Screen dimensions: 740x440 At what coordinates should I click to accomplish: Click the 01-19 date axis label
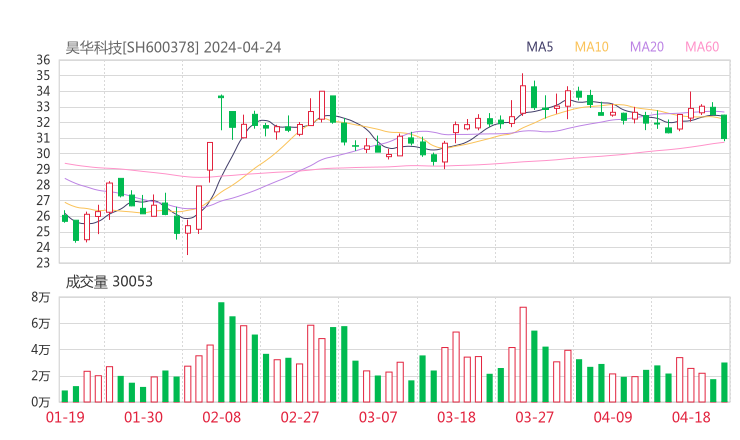click(x=65, y=417)
